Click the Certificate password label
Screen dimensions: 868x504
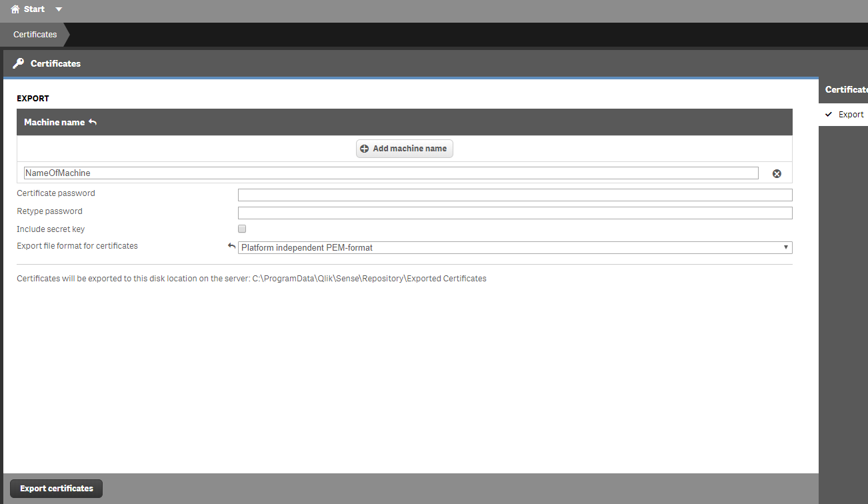click(x=56, y=193)
